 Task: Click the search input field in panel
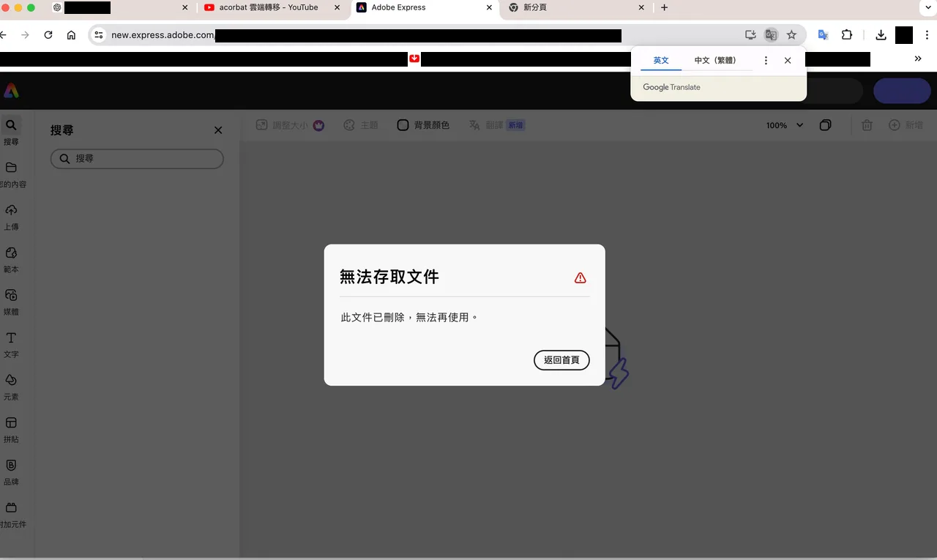pos(137,158)
